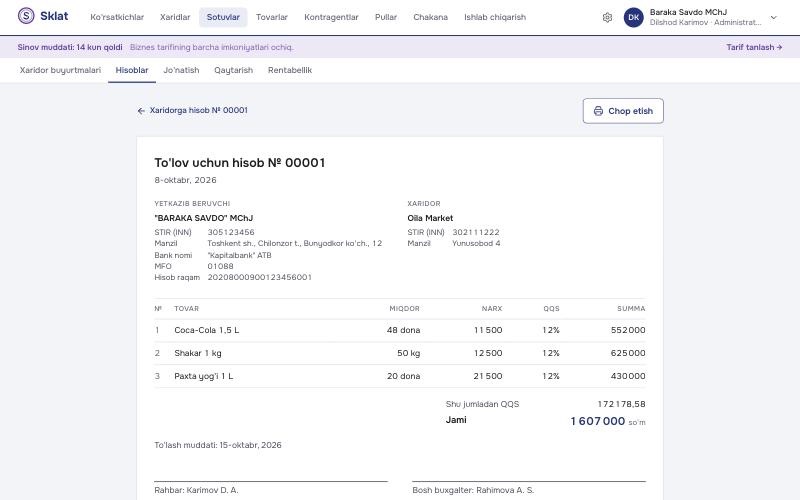Click the Shakar 1 kg row name
800x500 pixels.
pyautogui.click(x=197, y=353)
